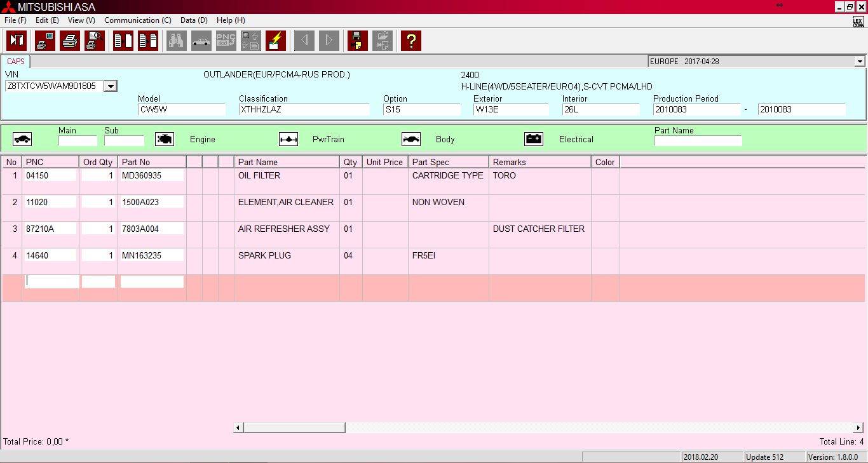Open the File (F) menu
Screen dimensions: 868x463
(x=15, y=20)
